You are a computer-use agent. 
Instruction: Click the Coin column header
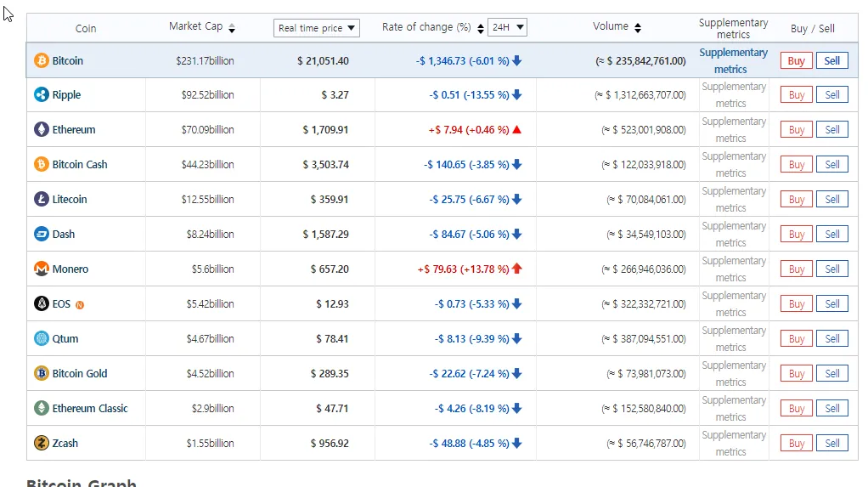click(86, 28)
